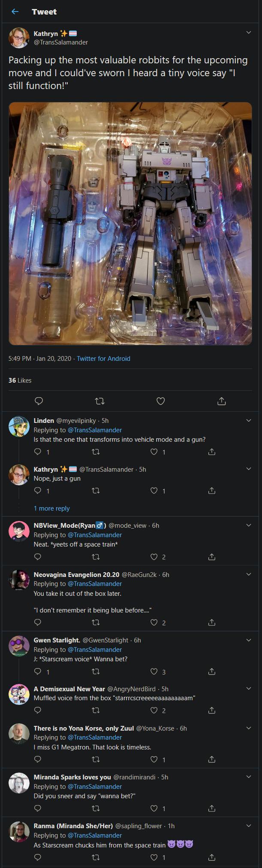View the 36 Likes list
The height and width of the screenshot is (868, 262).
click(x=20, y=380)
